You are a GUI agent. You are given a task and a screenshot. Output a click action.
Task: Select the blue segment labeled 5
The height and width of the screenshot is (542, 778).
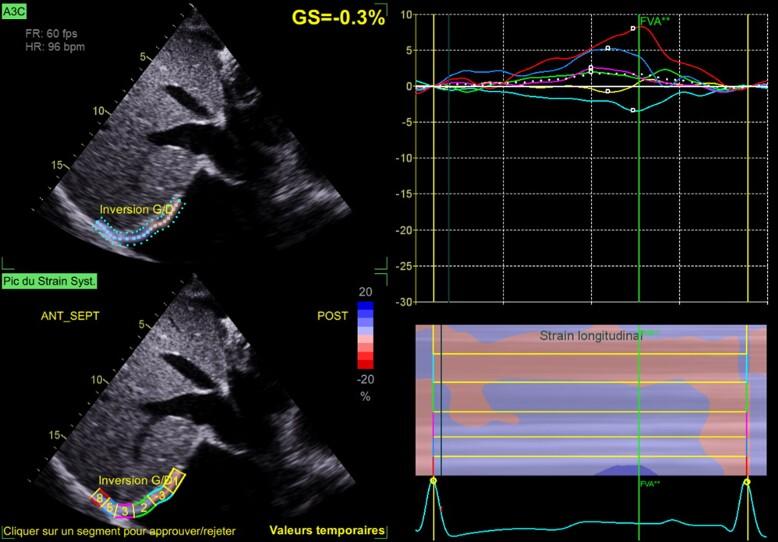[x=111, y=506]
